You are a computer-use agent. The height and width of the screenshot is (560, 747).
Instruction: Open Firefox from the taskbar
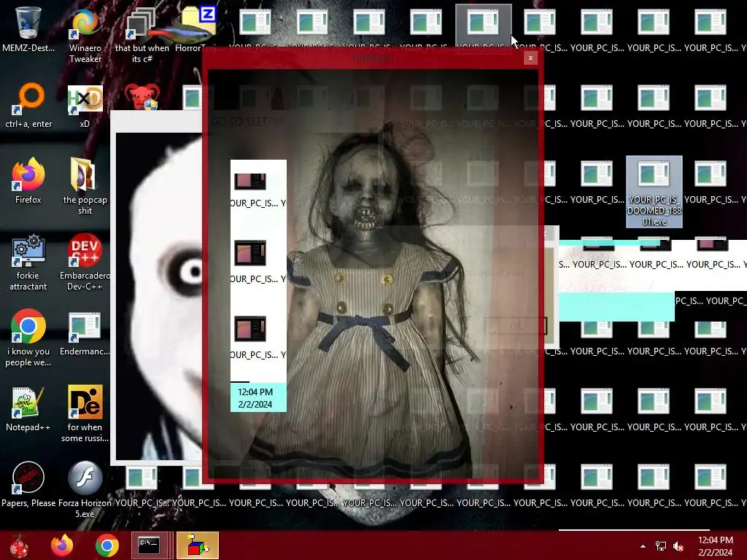63,545
